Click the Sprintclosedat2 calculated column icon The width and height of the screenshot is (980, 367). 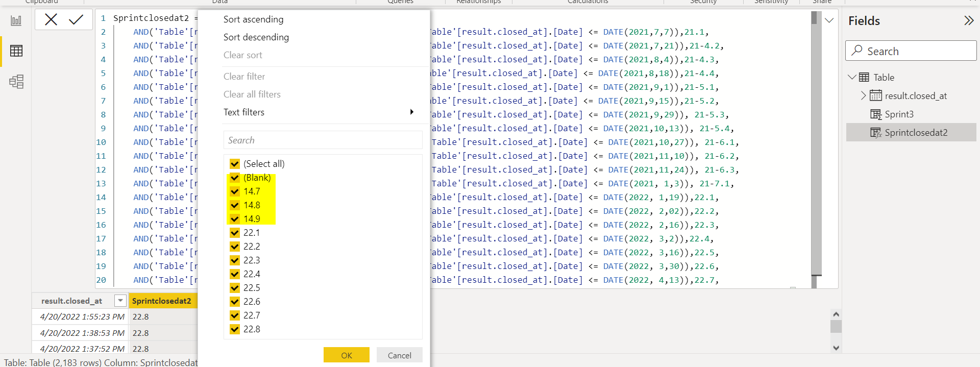[876, 132]
